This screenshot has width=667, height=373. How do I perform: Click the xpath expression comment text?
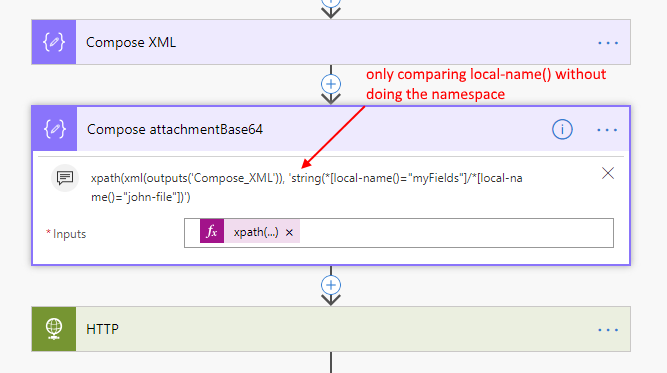[306, 187]
